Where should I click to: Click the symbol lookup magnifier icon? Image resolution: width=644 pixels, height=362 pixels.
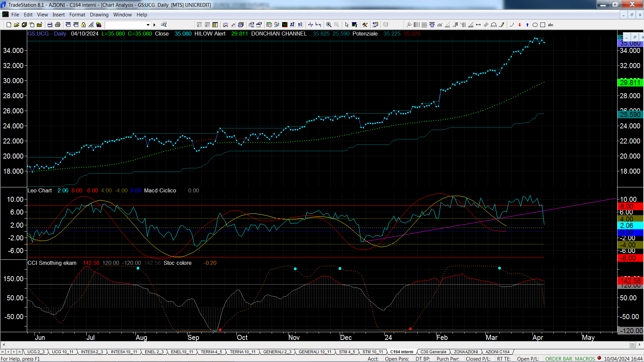point(164,24)
